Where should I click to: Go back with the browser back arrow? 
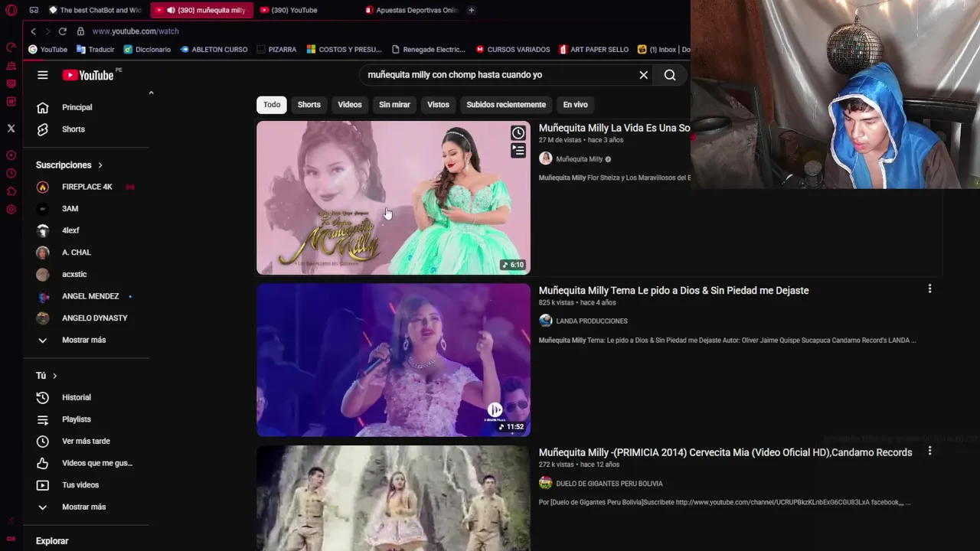coord(33,31)
